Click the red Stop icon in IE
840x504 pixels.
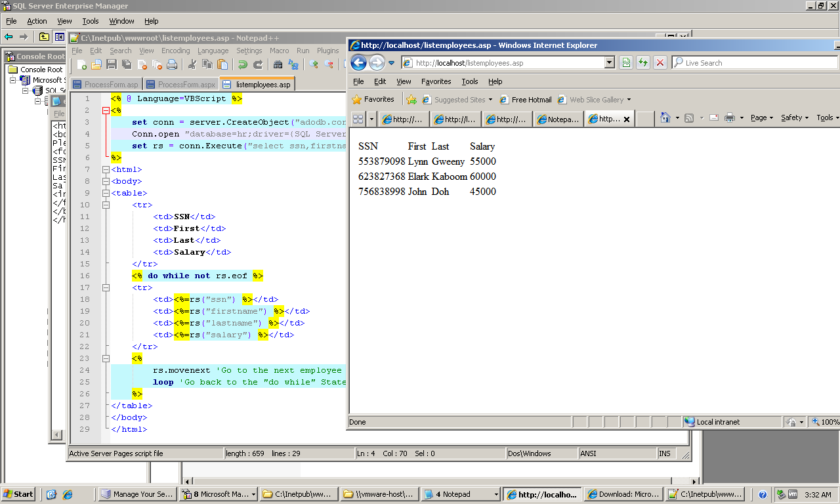point(660,63)
